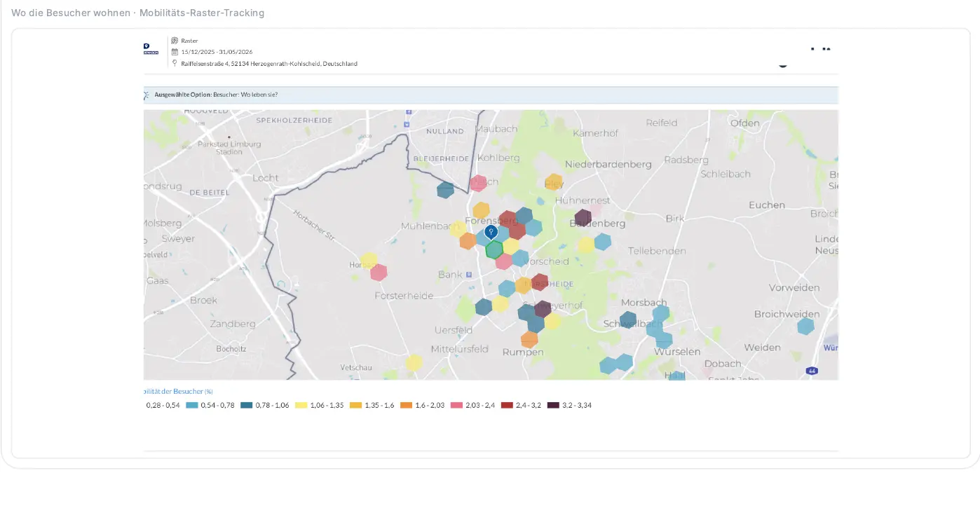Click the address Raiffeisenstraße 4, 52134 Herzogenrath-Kohlscheid
This screenshot has height=508, width=980.
coord(269,64)
